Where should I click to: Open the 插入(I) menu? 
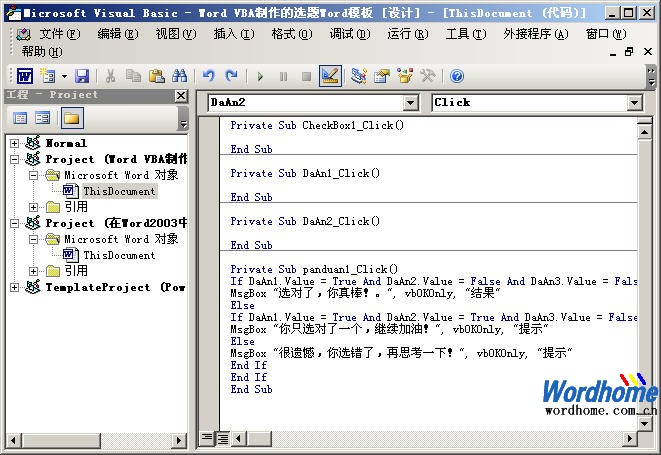pyautogui.click(x=234, y=34)
